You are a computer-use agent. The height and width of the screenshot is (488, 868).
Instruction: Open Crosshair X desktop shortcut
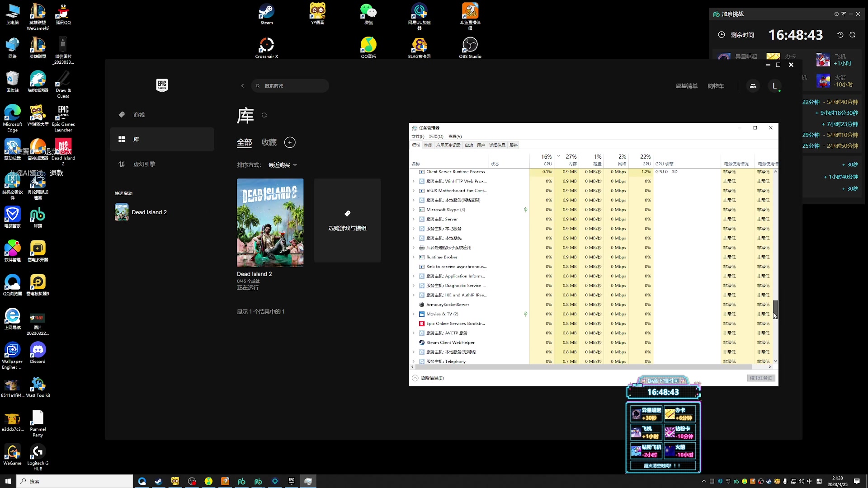click(267, 47)
